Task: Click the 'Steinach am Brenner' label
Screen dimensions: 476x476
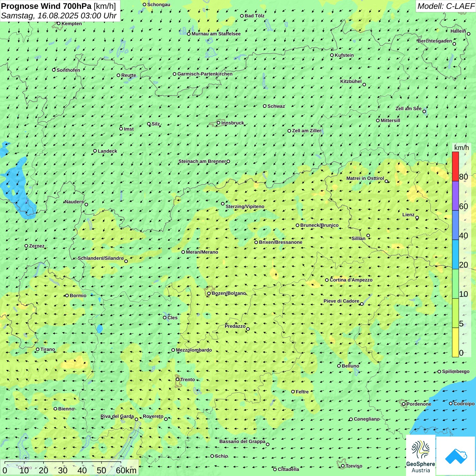Action: coord(202,161)
